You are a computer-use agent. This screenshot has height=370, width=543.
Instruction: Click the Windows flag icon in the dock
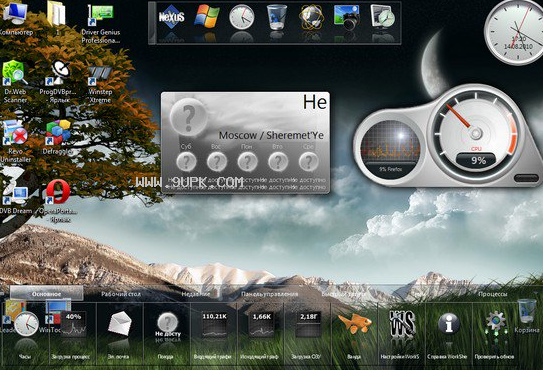point(206,16)
